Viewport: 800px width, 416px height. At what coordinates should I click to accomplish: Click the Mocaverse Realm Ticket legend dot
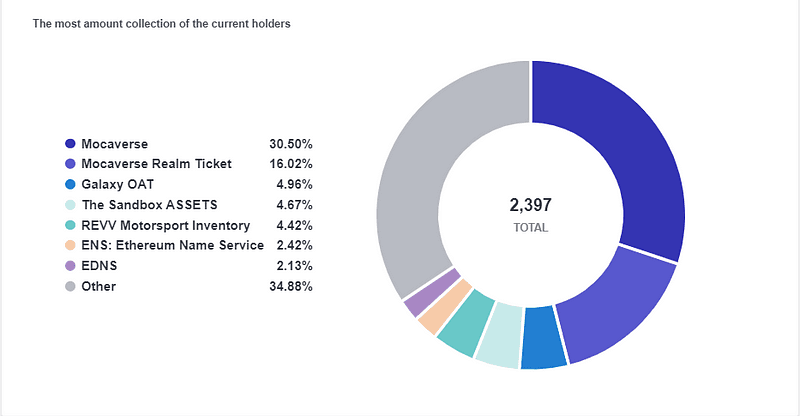pyautogui.click(x=70, y=164)
